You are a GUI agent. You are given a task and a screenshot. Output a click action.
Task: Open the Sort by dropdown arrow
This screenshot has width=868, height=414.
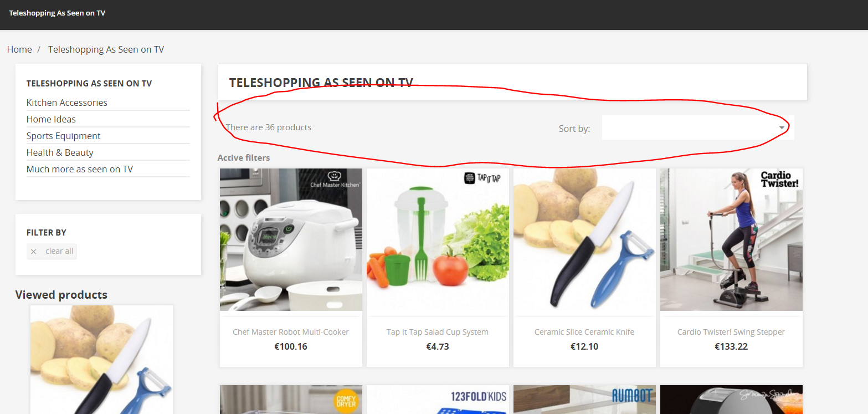pos(782,127)
